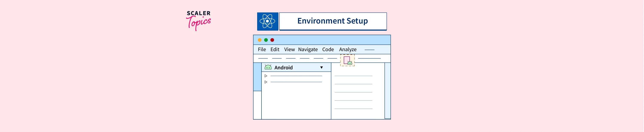Click the orange window control dot
This screenshot has height=132, width=644.
260,40
